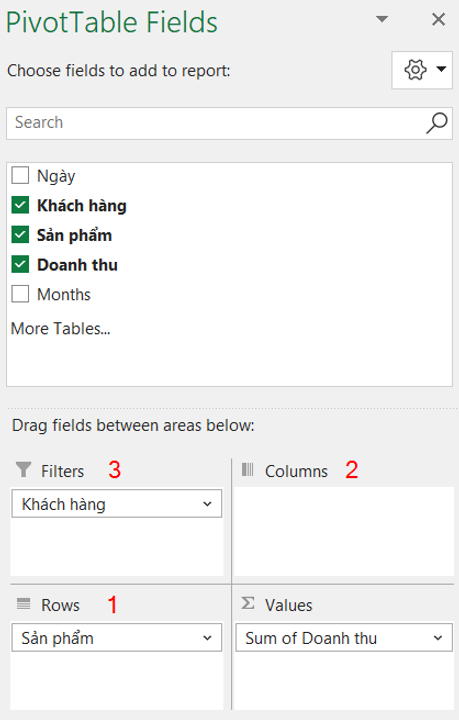Screen dimensions: 459x720
Task: Enable the Months field checkbox
Action: click(x=20, y=294)
